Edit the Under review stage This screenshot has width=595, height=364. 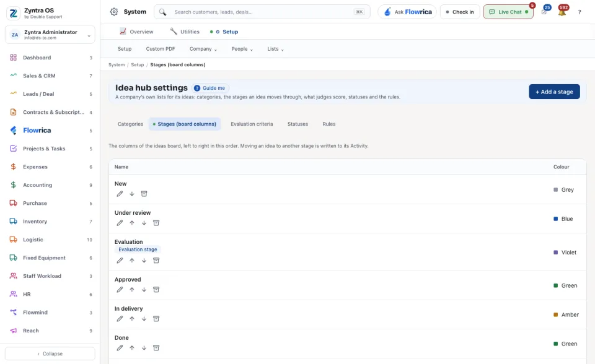click(120, 223)
